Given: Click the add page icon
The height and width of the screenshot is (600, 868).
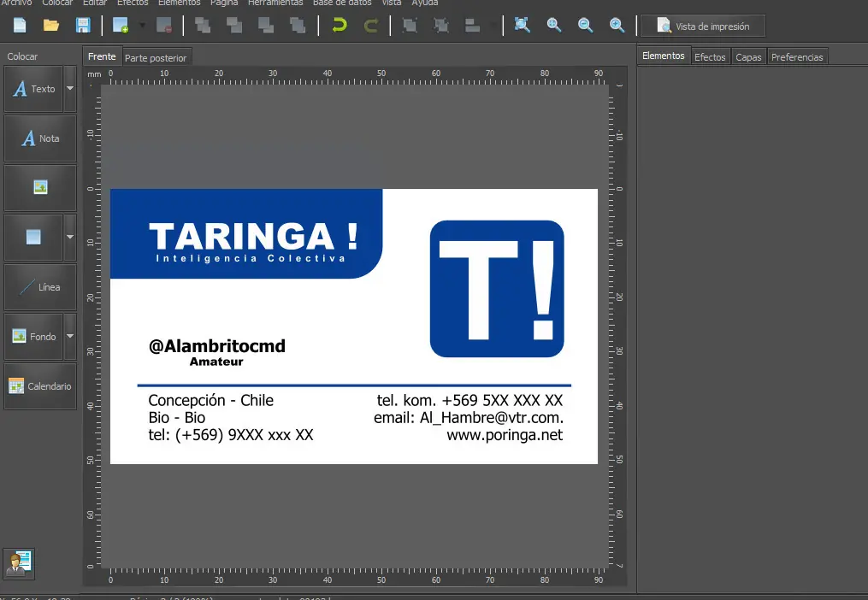Looking at the screenshot, I should [x=121, y=26].
